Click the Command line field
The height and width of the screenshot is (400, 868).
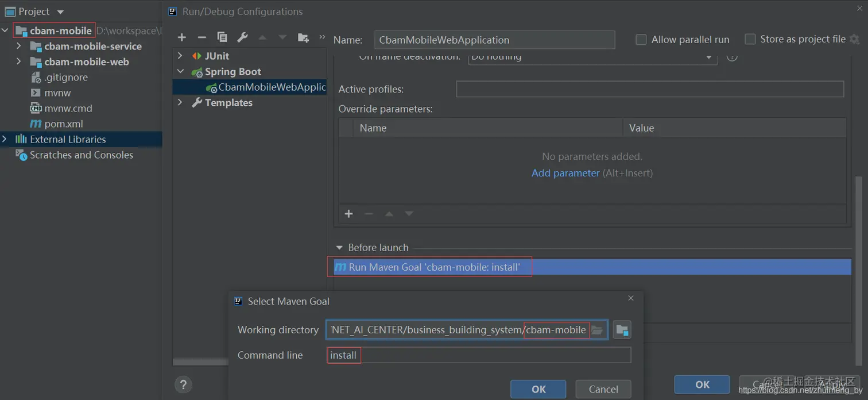[479, 355]
